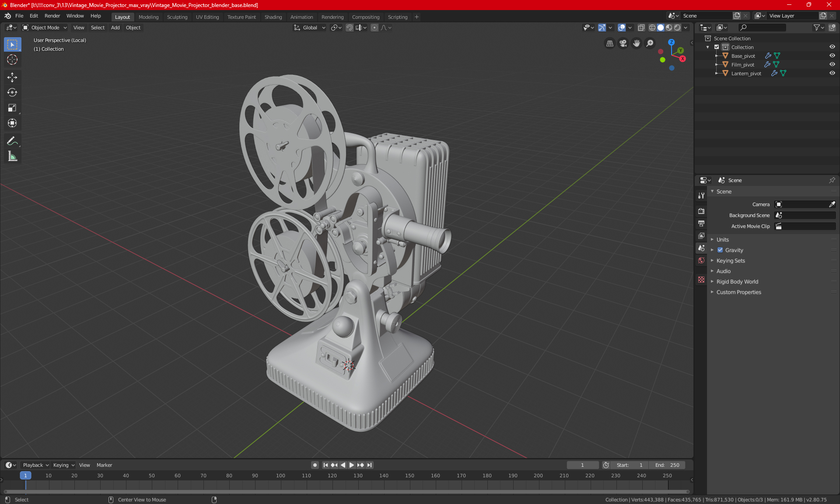Open the Render menu
The height and width of the screenshot is (504, 840).
tap(52, 16)
